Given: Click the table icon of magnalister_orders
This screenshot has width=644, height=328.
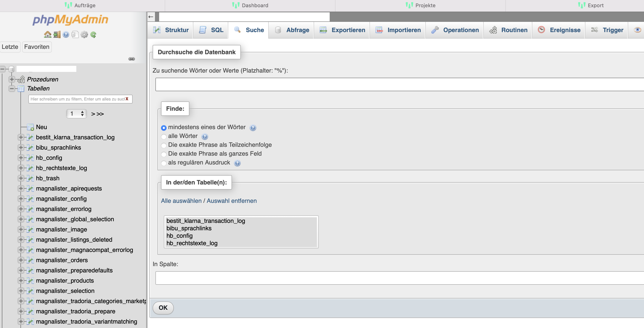Looking at the screenshot, I should tap(30, 260).
